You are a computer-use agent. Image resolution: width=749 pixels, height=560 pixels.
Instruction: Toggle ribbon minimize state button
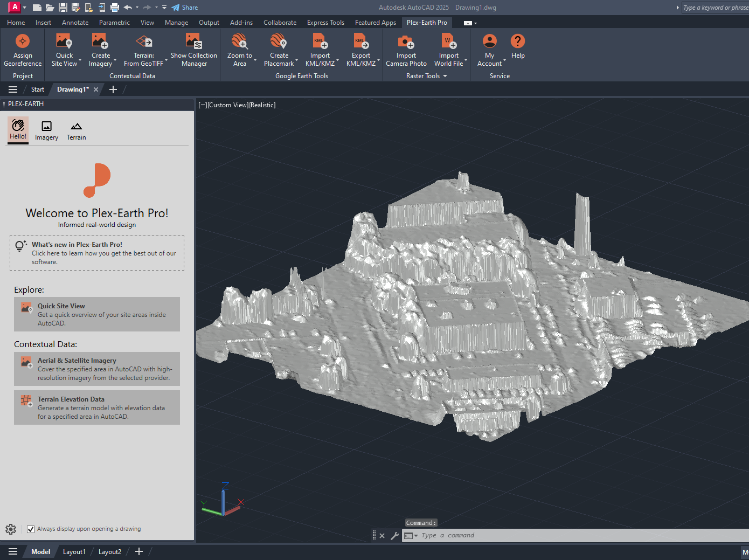(468, 23)
